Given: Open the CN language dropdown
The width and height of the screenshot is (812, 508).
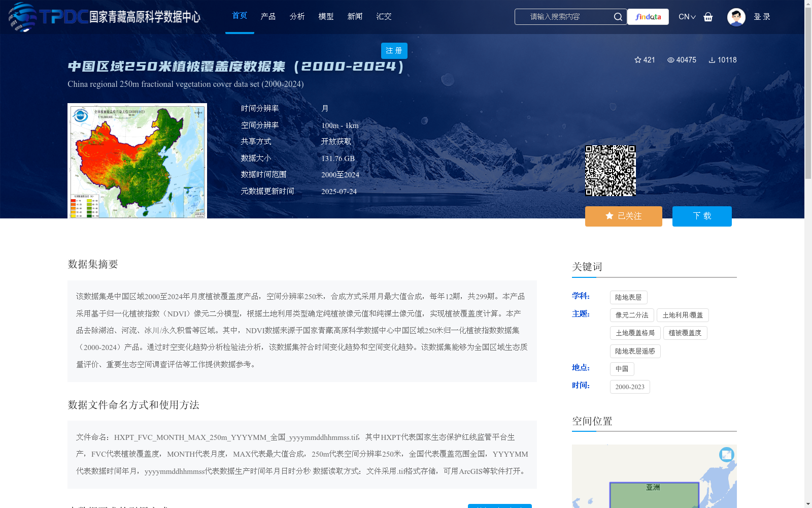Looking at the screenshot, I should pos(687,17).
